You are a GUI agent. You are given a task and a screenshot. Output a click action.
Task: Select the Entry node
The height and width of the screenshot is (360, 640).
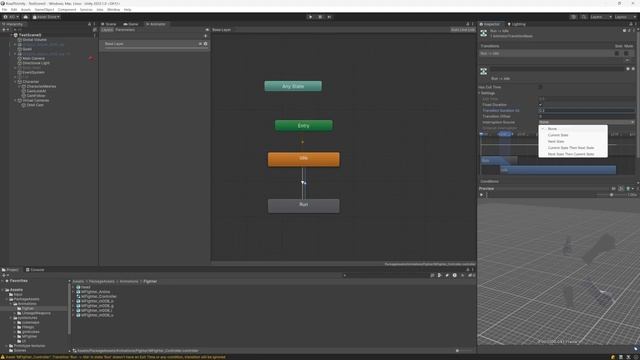point(304,125)
